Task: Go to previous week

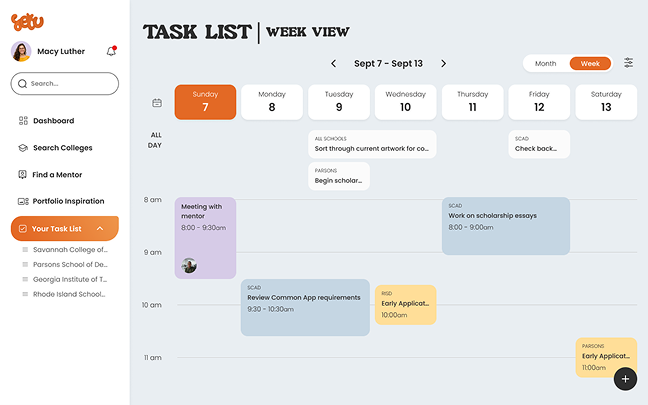Action: [x=334, y=63]
